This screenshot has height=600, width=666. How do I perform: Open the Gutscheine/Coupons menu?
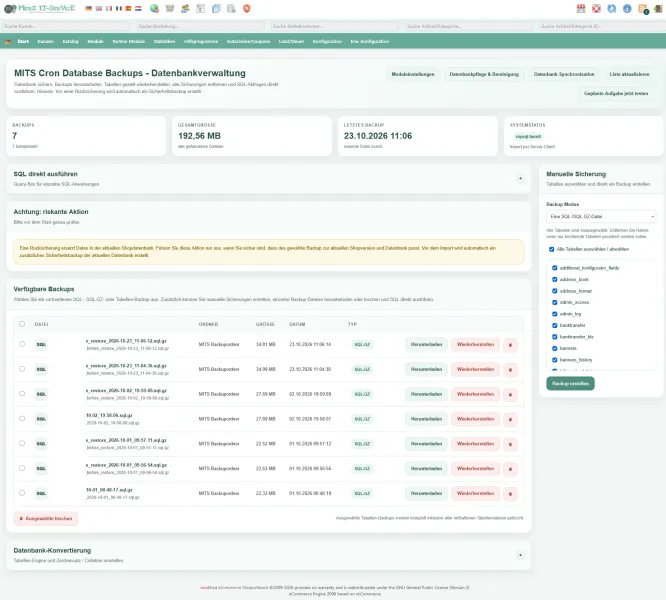248,42
